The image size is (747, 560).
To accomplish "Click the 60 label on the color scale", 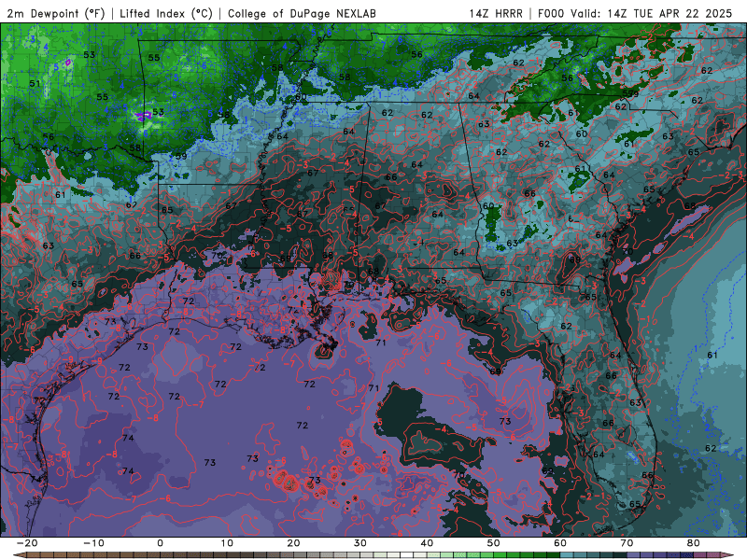I will pyautogui.click(x=560, y=543).
